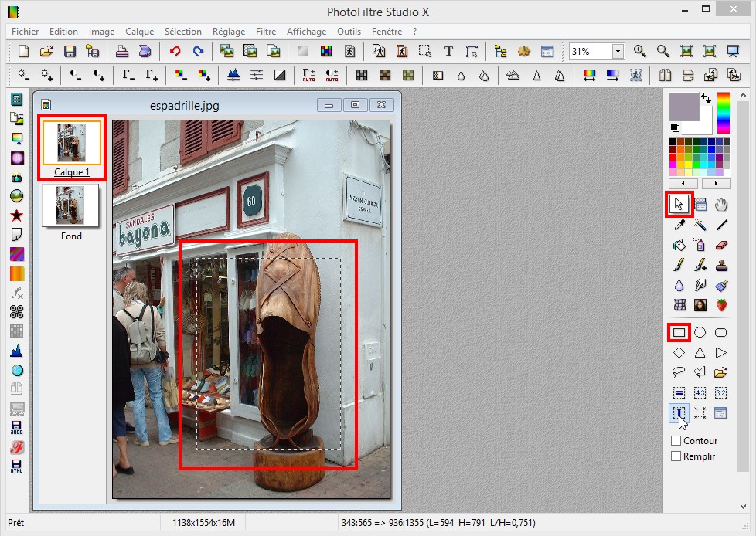Choose the lasso selection shape

(x=679, y=372)
